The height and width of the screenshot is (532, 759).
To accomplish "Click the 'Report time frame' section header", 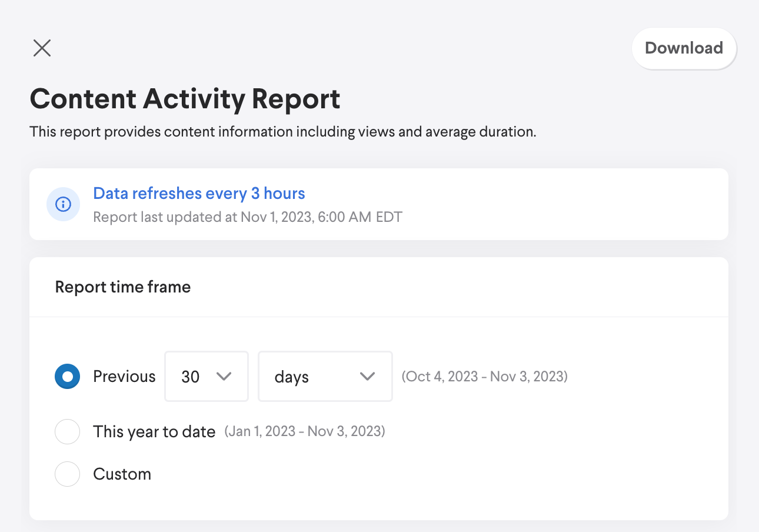I will coord(123,287).
